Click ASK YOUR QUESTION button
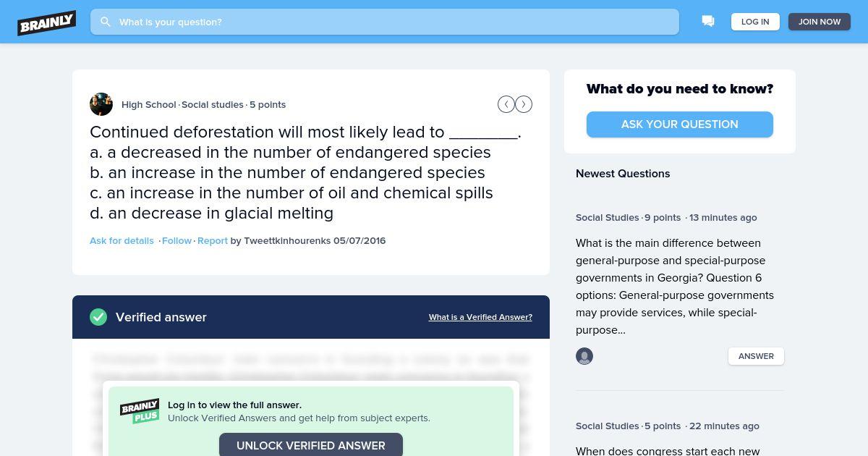 point(680,124)
